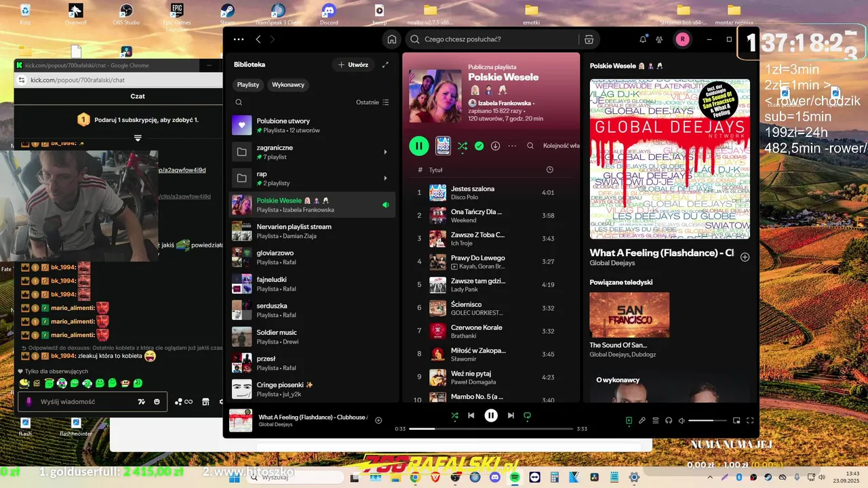This screenshot has width=868, height=488.
Task: Open the lyrics microphone icon in player bar
Action: pos(642,420)
